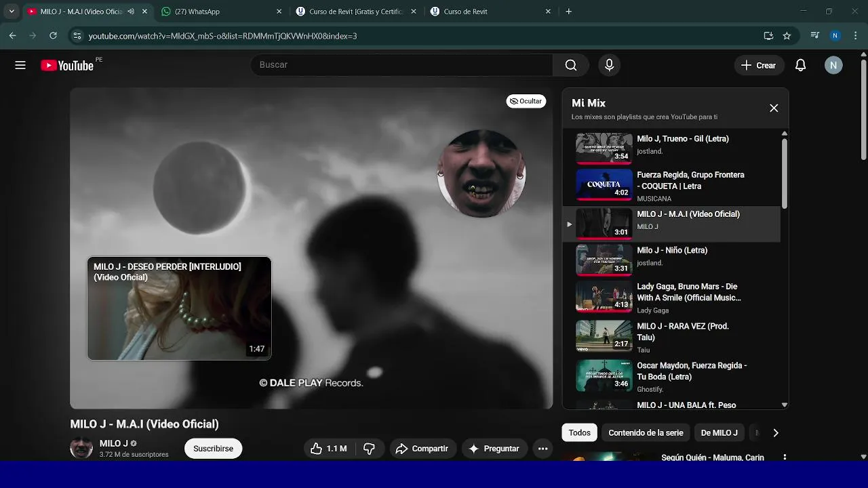The width and height of the screenshot is (868, 488).
Task: Switch to the WhatsApp tab
Action: point(221,12)
